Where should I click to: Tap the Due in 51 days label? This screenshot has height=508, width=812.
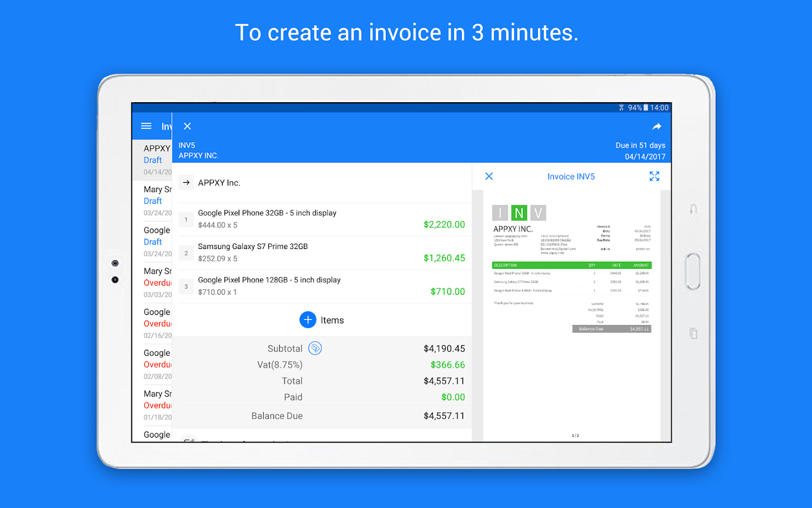pos(641,145)
